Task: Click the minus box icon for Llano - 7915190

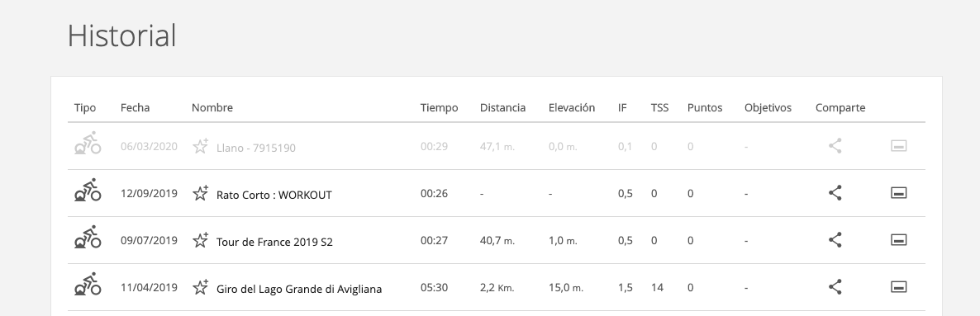Action: click(899, 146)
